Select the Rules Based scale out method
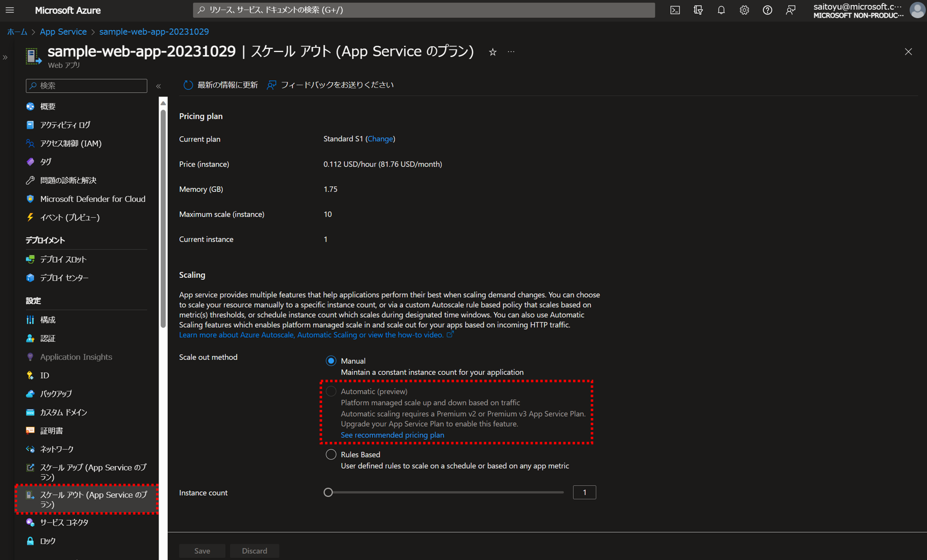The image size is (927, 560). [331, 454]
